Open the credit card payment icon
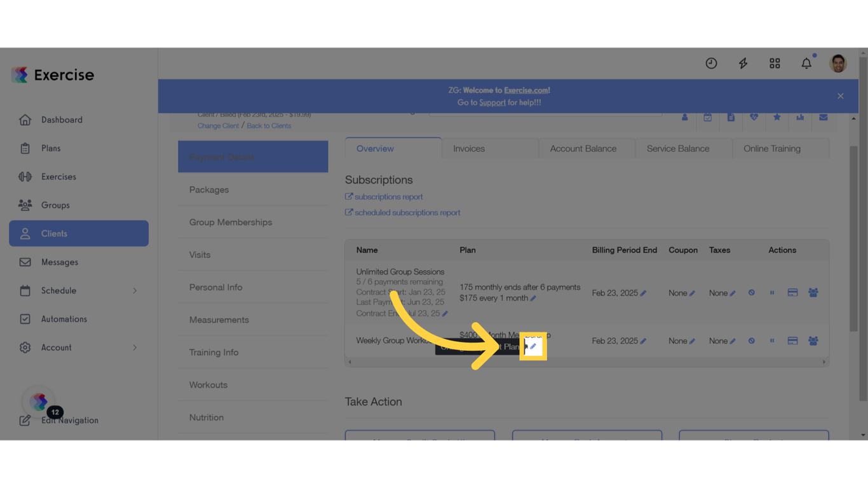 coord(792,292)
